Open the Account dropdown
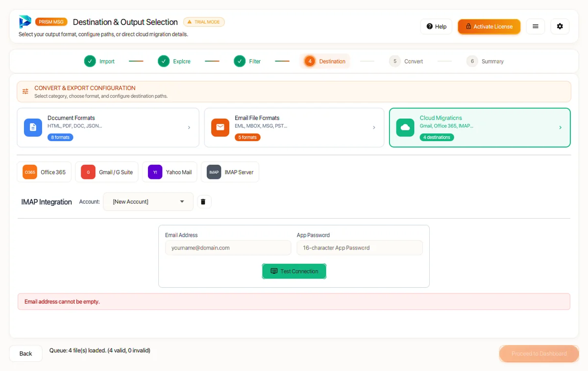This screenshot has height=371, width=588. point(148,201)
